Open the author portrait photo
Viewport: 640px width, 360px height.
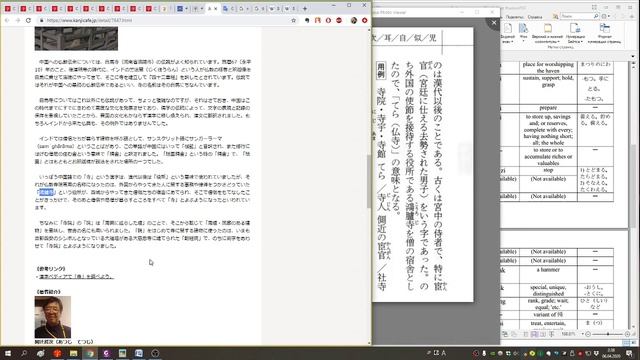53,317
